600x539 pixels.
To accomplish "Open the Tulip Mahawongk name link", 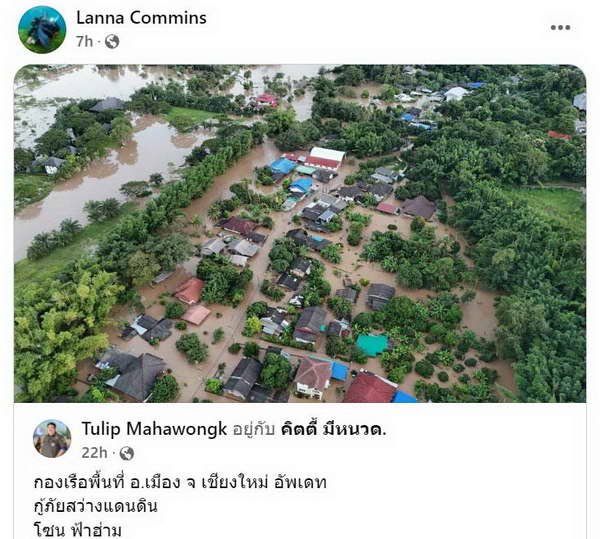I will [154, 429].
